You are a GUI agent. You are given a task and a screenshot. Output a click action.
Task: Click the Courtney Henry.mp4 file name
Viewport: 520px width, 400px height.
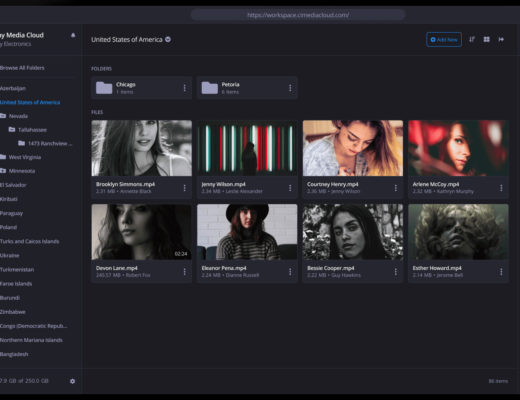coord(333,184)
